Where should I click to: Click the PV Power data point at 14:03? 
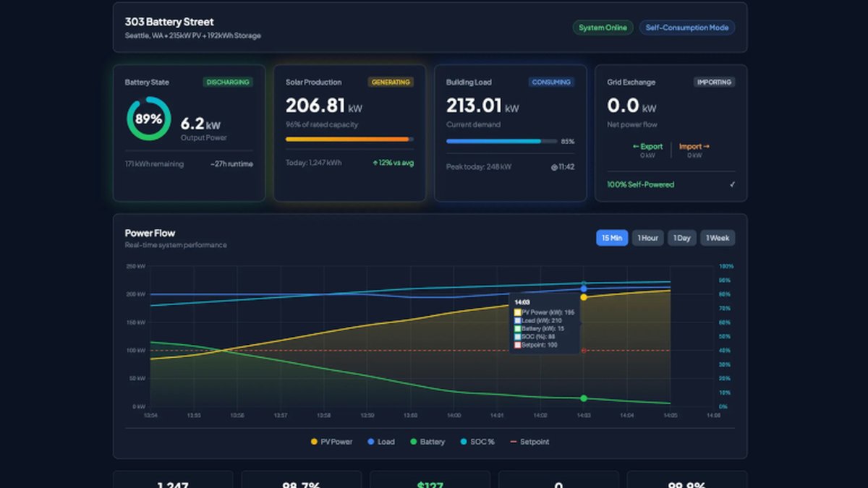584,297
